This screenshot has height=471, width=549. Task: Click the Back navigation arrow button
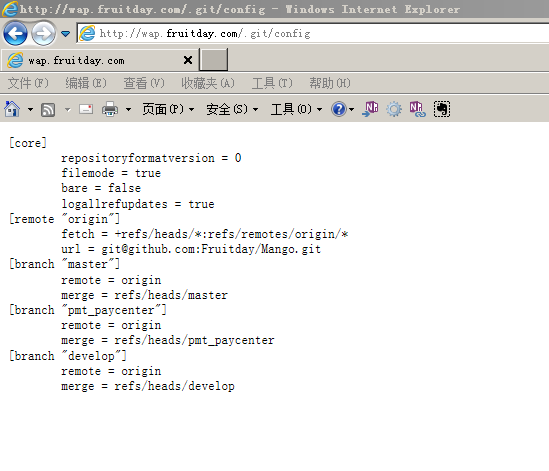click(x=15, y=34)
